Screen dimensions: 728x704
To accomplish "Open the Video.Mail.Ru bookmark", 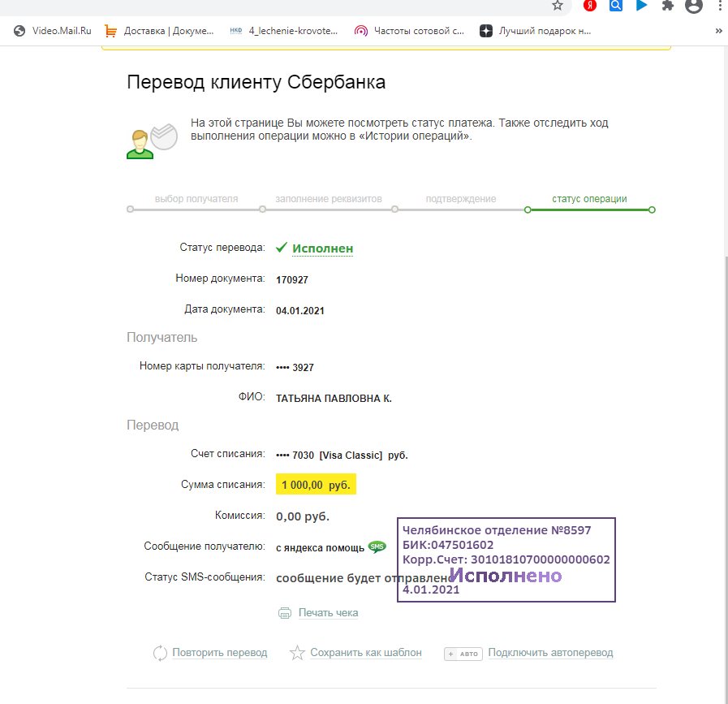I will (x=53, y=31).
